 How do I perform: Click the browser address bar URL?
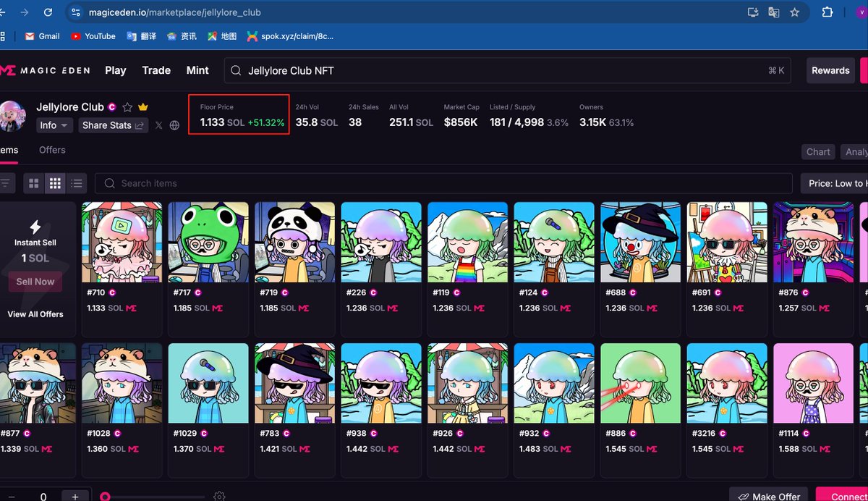click(175, 12)
